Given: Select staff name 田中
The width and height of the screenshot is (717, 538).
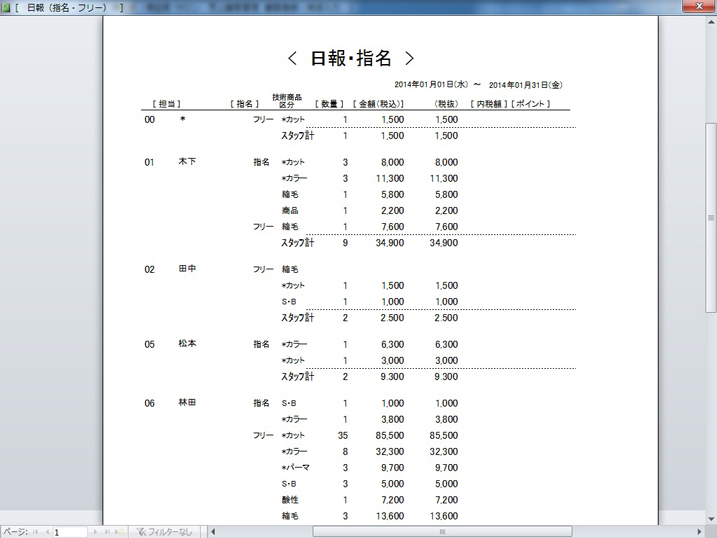Looking at the screenshot, I should 187,269.
